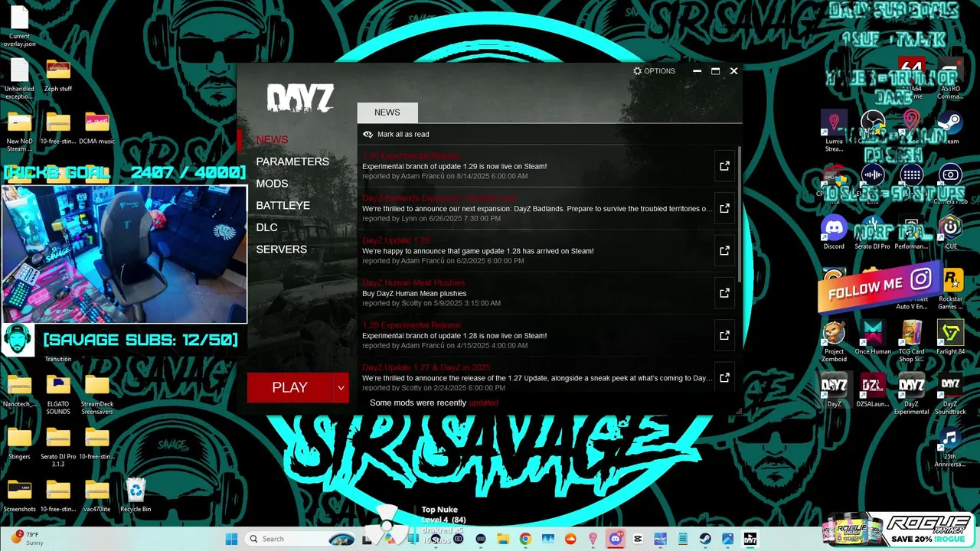Select the Project Zomboid desktop shortcut
This screenshot has height=551, width=980.
pos(834,341)
